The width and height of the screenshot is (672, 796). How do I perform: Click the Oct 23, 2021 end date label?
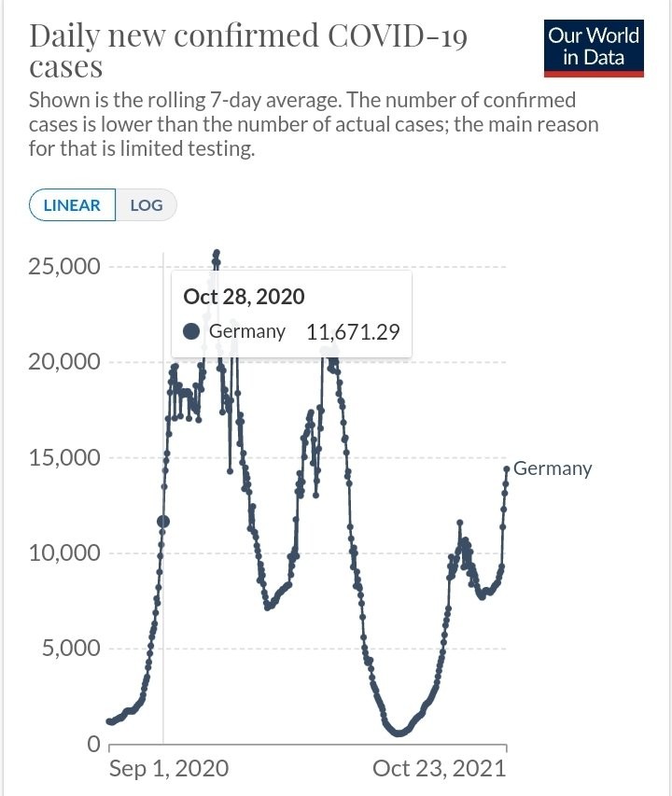pyautogui.click(x=439, y=769)
